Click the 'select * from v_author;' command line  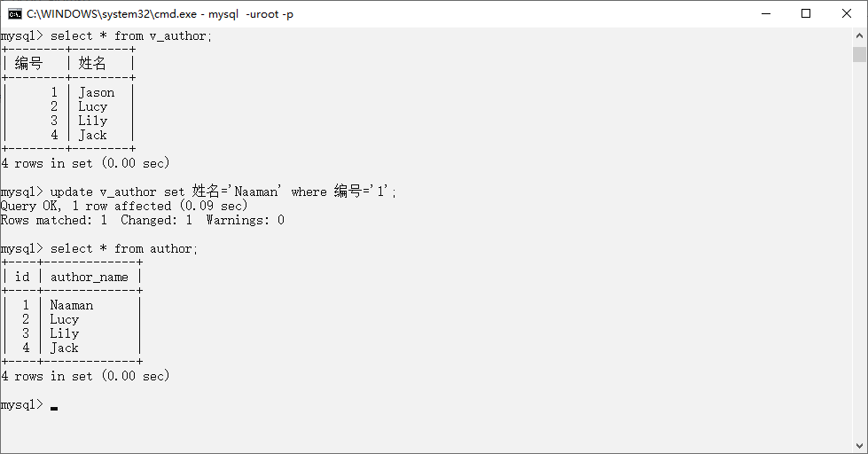click(x=106, y=36)
